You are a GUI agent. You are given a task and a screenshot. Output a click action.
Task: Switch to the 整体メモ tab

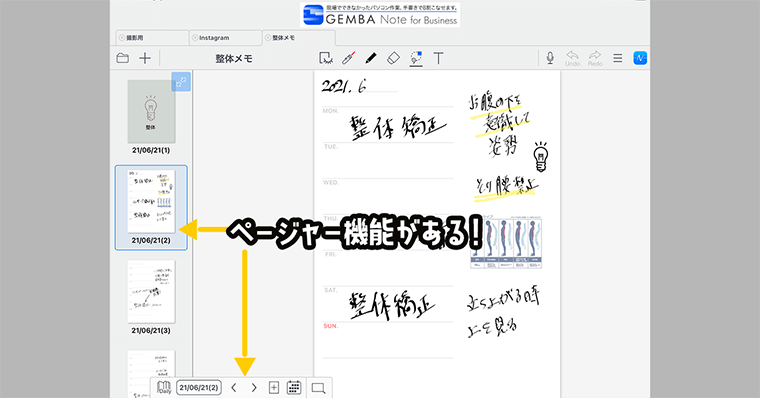[299, 38]
